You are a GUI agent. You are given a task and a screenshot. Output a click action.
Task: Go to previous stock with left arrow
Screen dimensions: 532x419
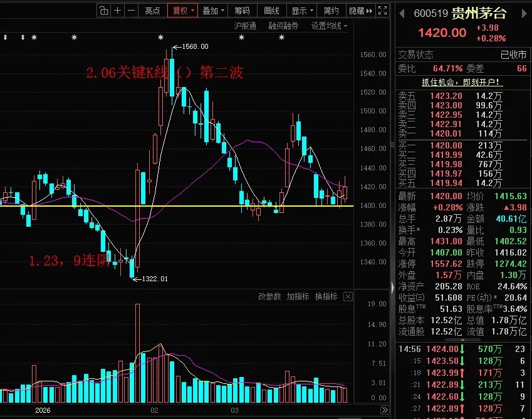tap(402, 14)
